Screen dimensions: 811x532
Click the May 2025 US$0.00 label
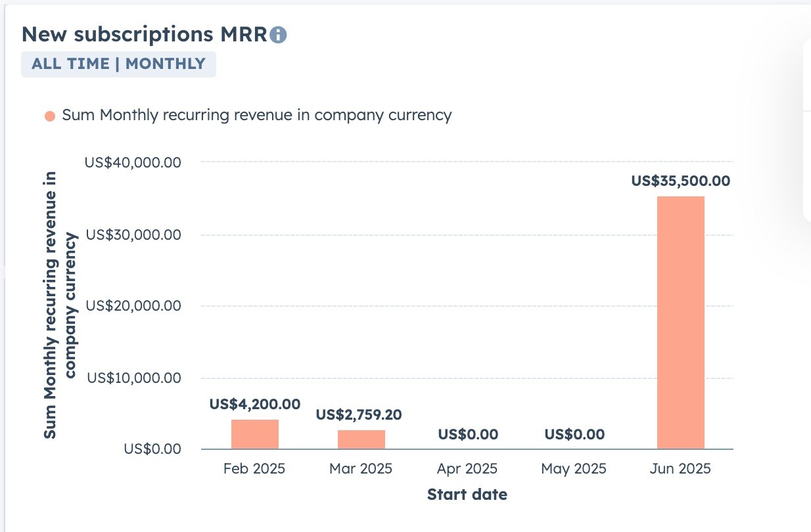click(574, 434)
